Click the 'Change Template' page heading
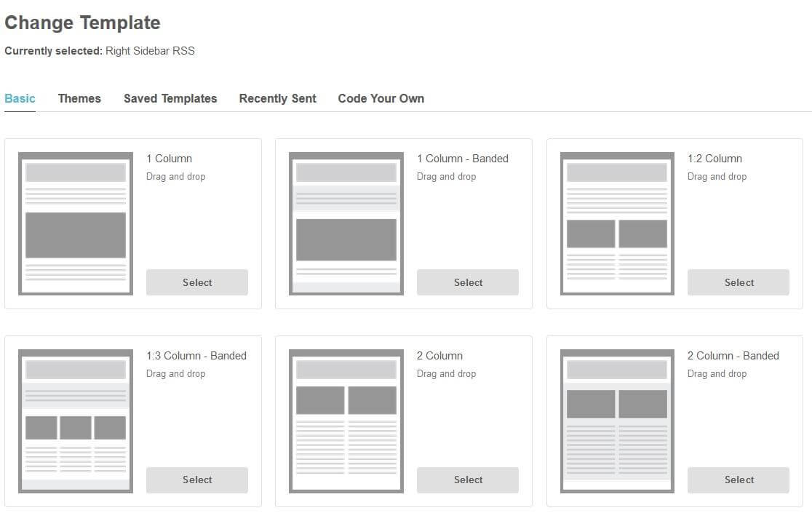Viewport: 812px width, 521px height. 82,23
